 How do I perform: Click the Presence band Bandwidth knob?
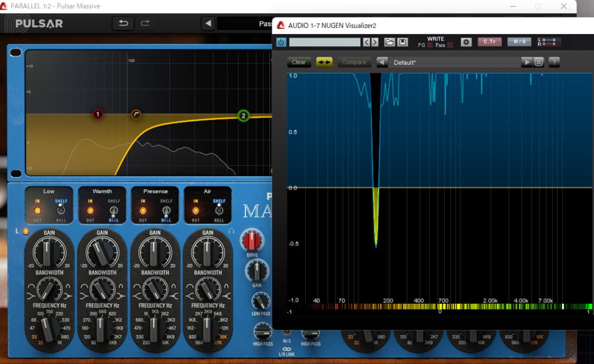(154, 290)
